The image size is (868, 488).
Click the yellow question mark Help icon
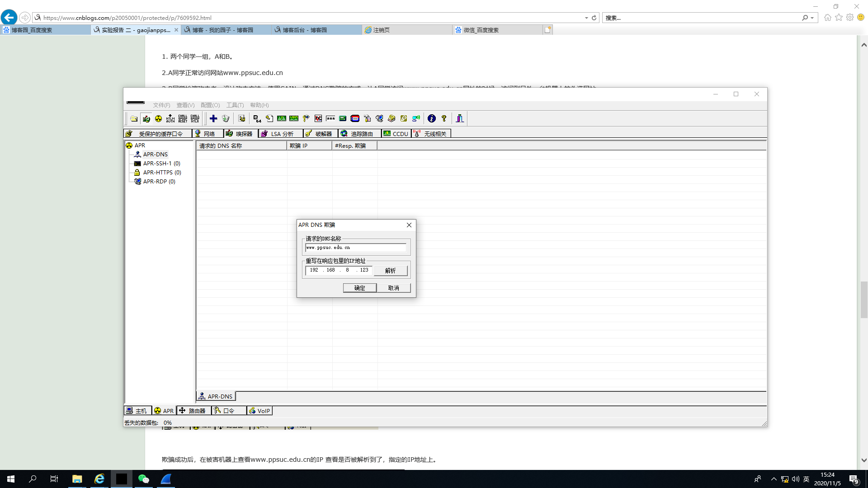pyautogui.click(x=444, y=118)
